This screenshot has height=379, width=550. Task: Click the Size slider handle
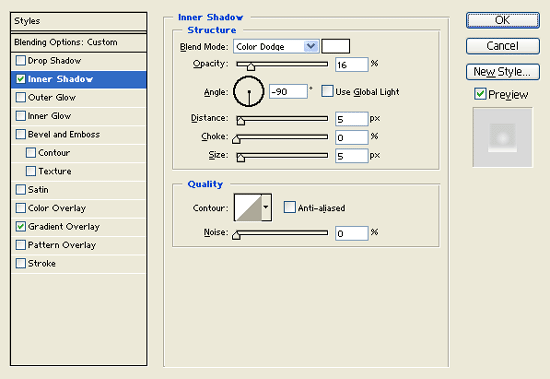(x=241, y=158)
